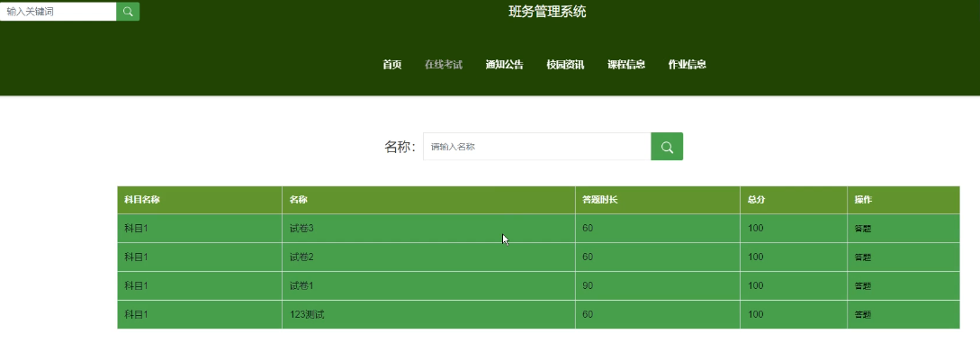Click 答题 link for 试卷1

[862, 286]
